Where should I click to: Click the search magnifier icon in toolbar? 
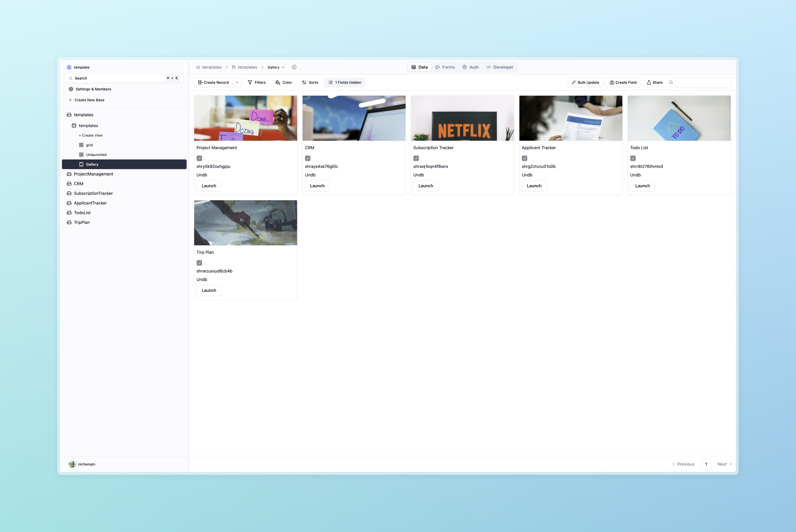point(671,83)
